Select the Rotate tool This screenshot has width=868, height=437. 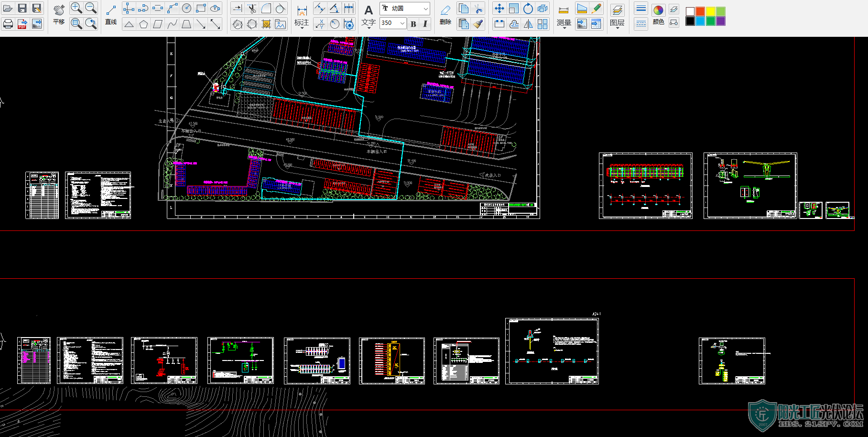pos(528,8)
